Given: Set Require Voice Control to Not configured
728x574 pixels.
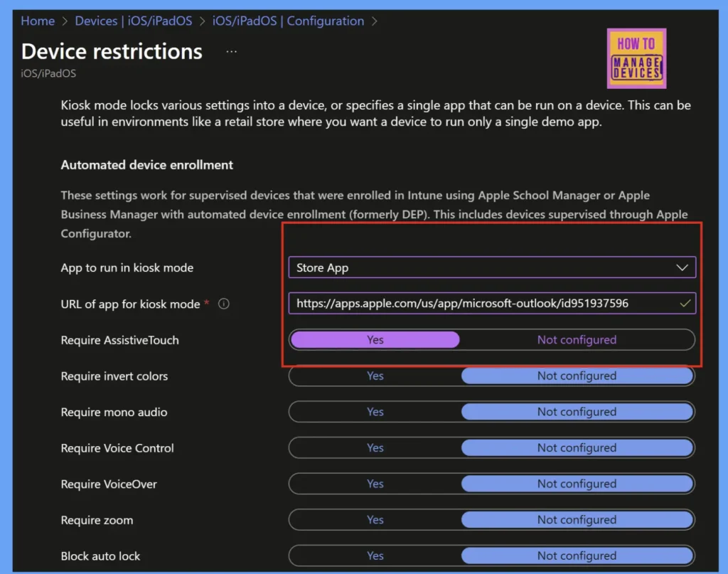Looking at the screenshot, I should [577, 447].
